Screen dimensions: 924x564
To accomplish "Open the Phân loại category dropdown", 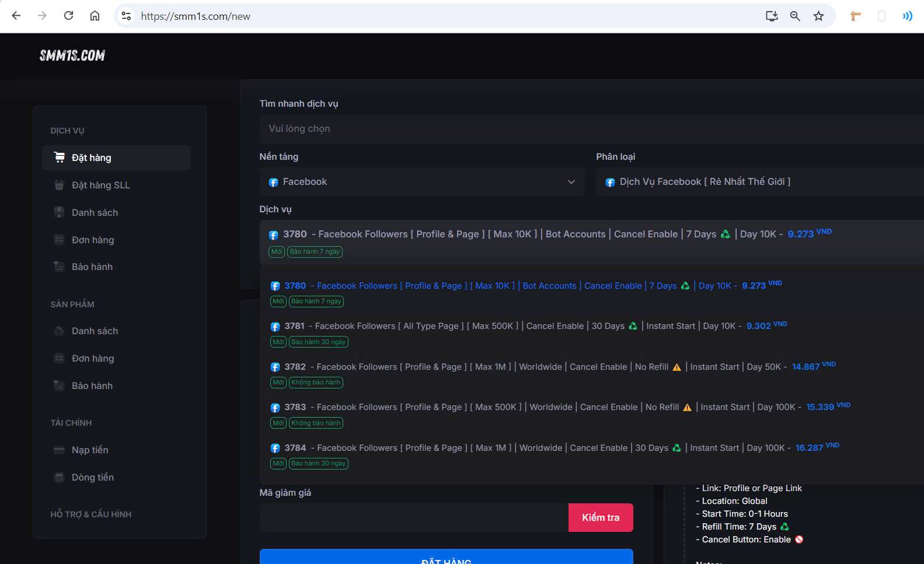I will (x=760, y=182).
